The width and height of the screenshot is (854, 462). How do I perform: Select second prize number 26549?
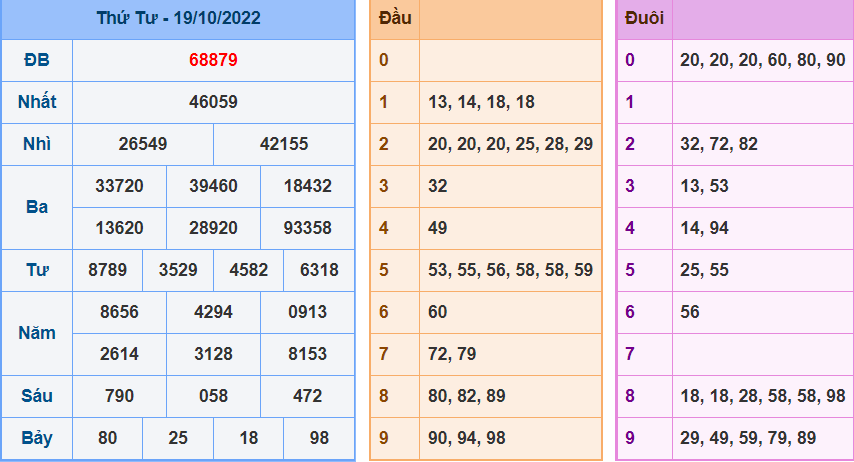pyautogui.click(x=143, y=144)
